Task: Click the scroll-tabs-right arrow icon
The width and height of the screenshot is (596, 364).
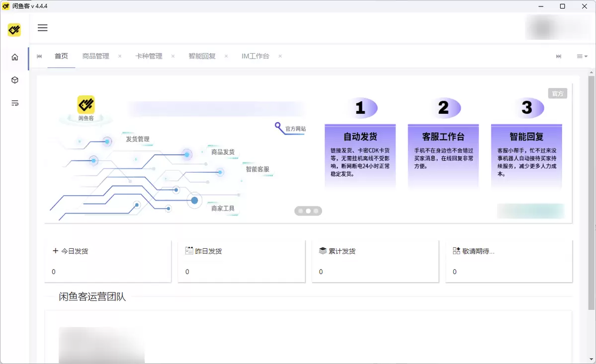Action: point(558,57)
